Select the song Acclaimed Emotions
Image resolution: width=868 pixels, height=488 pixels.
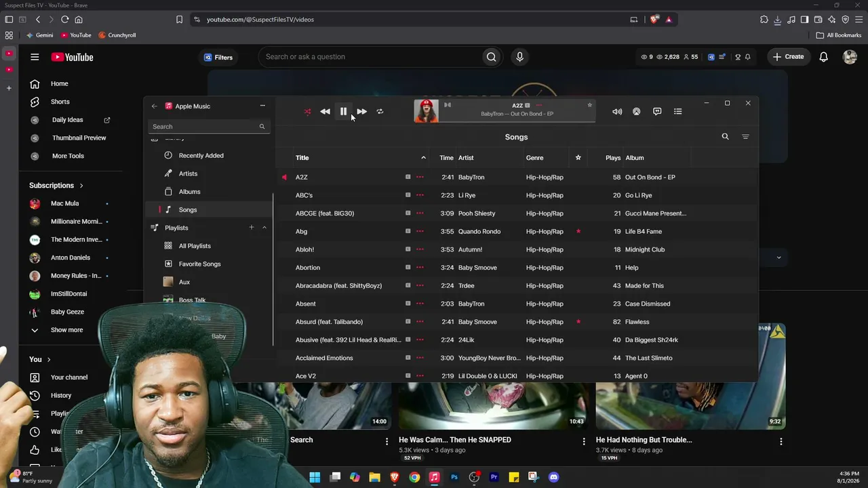pyautogui.click(x=324, y=358)
